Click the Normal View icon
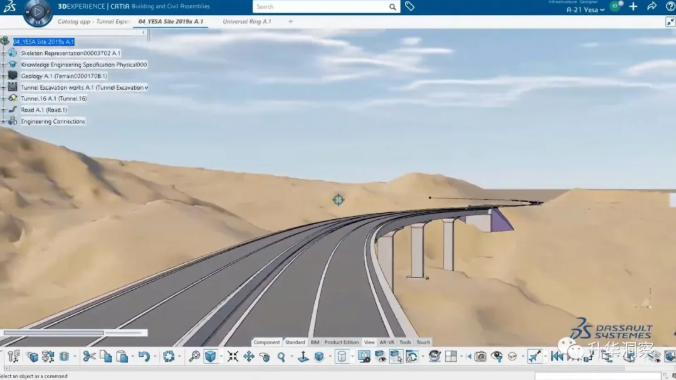Viewport: 676px width, 380px height. click(x=303, y=357)
